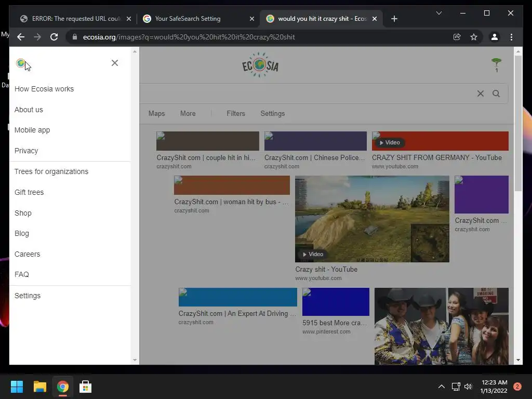Screen dimensions: 532x399
Task: Open the Careers page
Action: [27, 254]
